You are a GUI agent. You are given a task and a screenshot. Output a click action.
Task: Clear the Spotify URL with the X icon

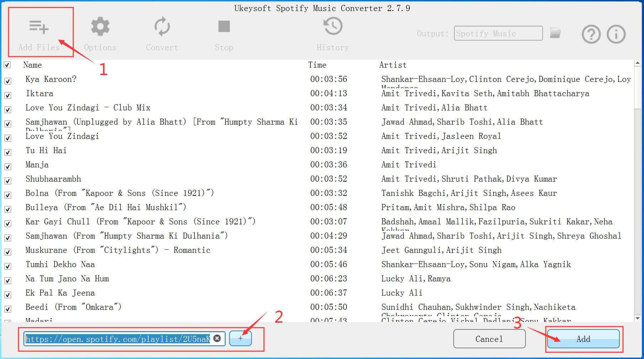tap(217, 338)
